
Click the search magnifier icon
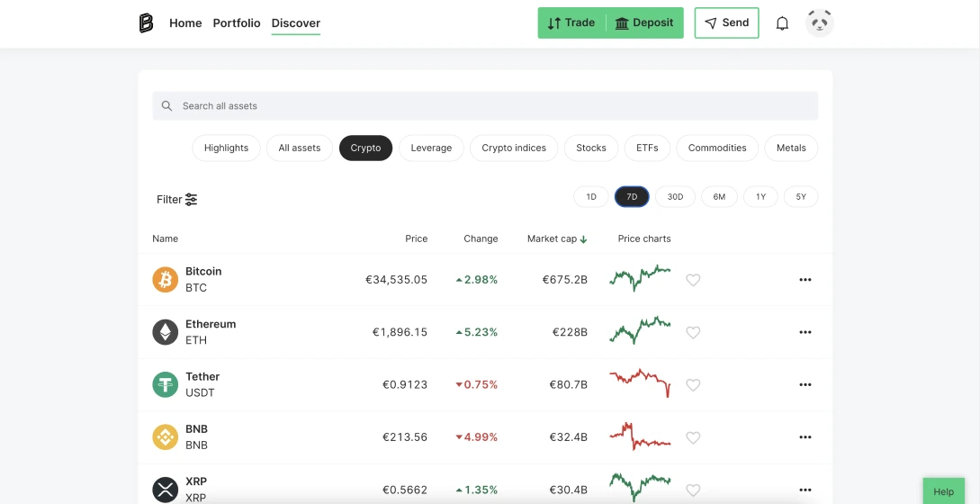[x=166, y=105]
